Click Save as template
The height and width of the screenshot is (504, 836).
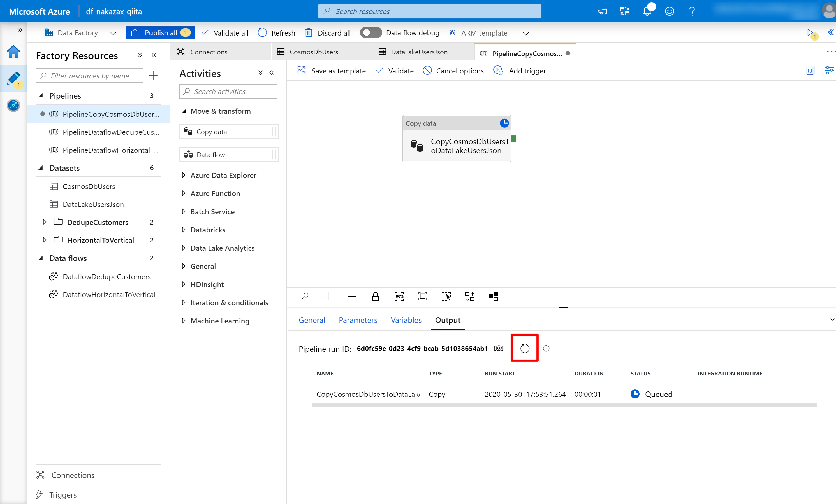[x=332, y=71]
